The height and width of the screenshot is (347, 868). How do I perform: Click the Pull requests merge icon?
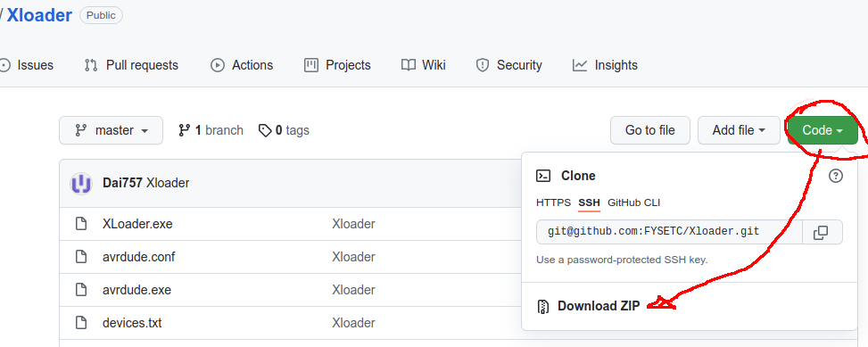click(91, 65)
